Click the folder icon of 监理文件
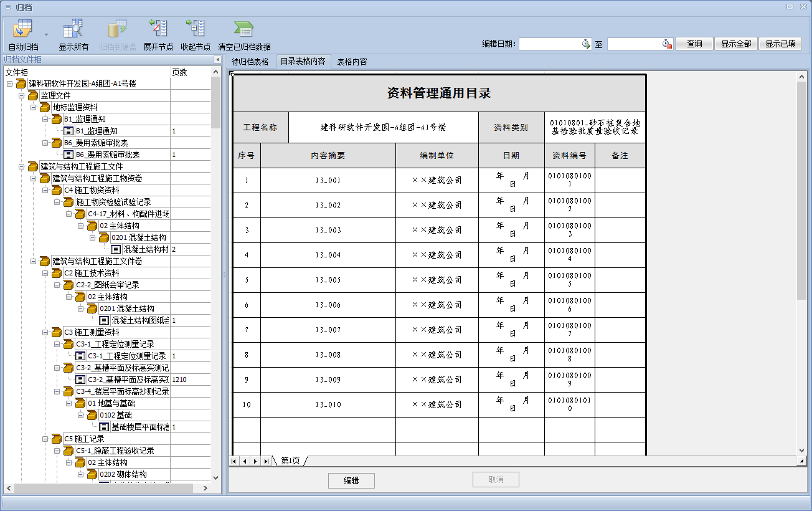 (33, 95)
